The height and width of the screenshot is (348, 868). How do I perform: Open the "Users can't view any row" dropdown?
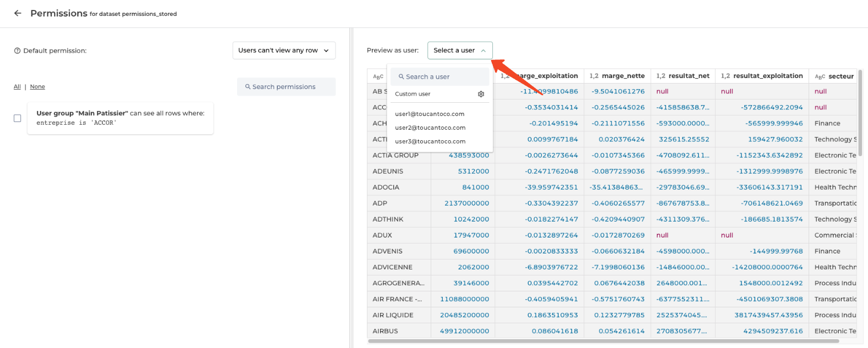click(x=283, y=51)
